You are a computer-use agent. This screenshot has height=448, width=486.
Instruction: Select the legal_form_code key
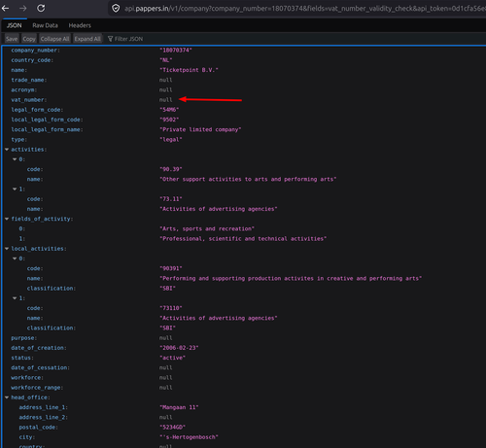(37, 110)
